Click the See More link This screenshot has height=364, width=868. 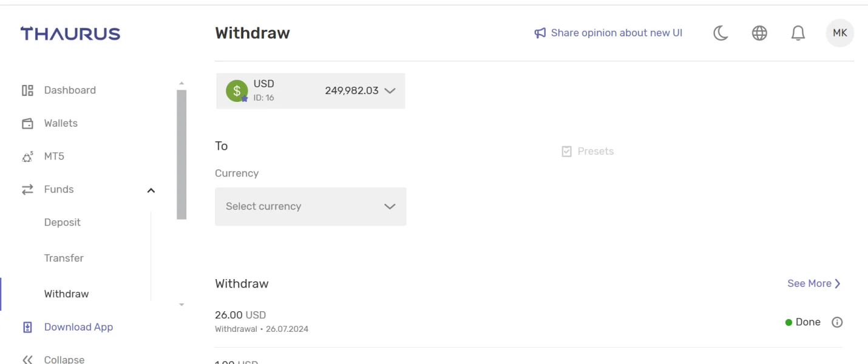coord(813,284)
